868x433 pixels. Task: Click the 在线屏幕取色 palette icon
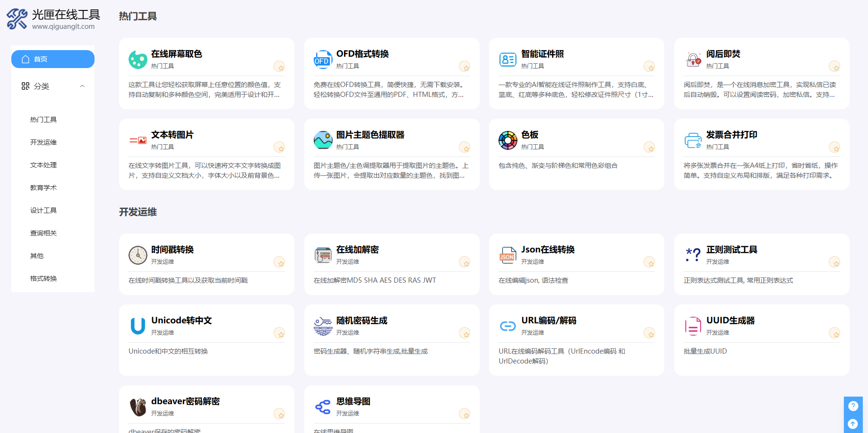tap(138, 60)
